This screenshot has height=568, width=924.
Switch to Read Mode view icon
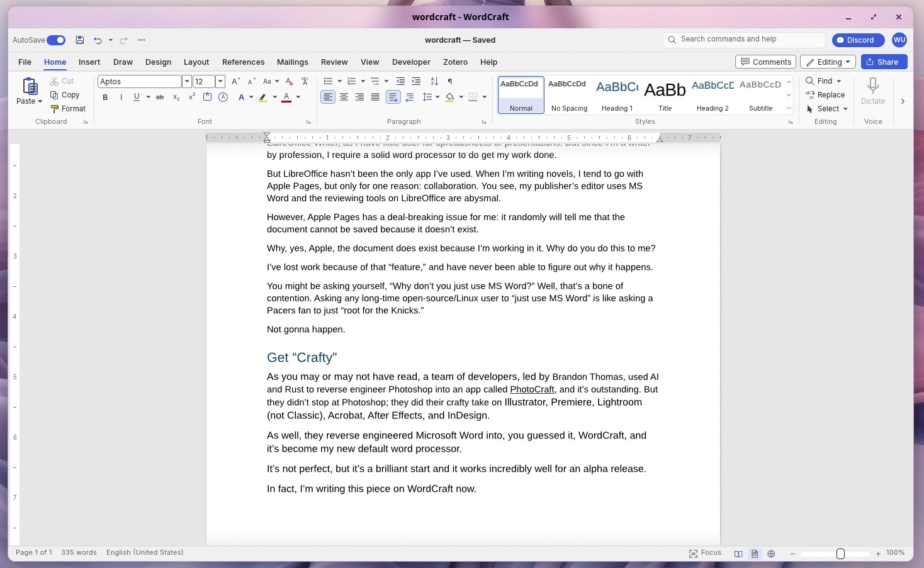(x=738, y=554)
